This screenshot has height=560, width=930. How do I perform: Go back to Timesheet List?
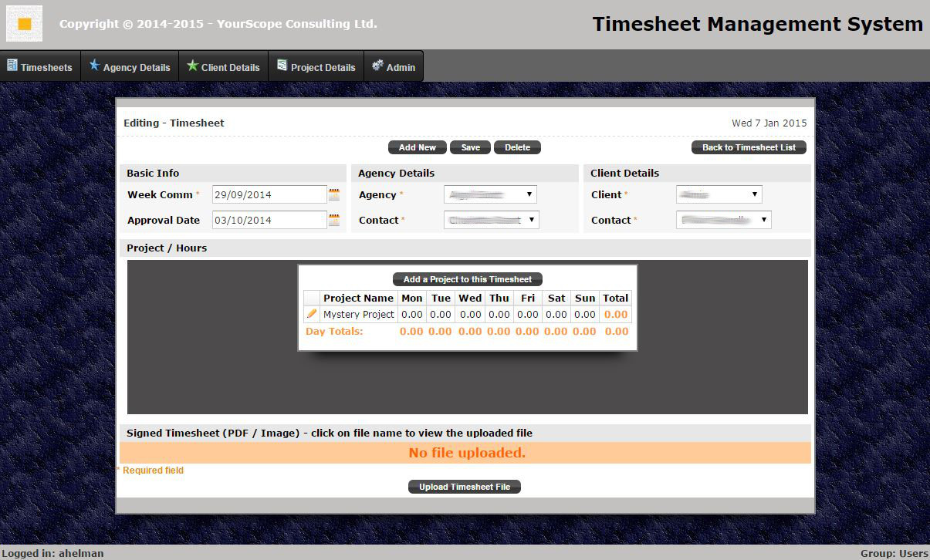tap(749, 147)
